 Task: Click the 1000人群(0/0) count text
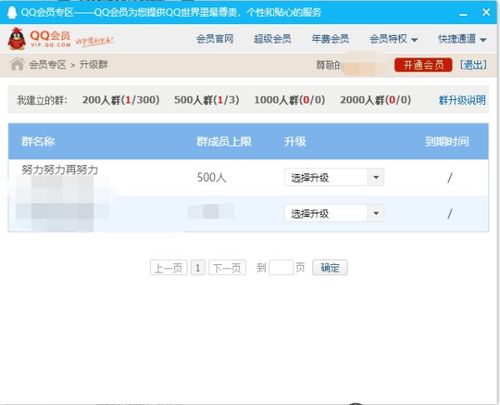(x=289, y=100)
